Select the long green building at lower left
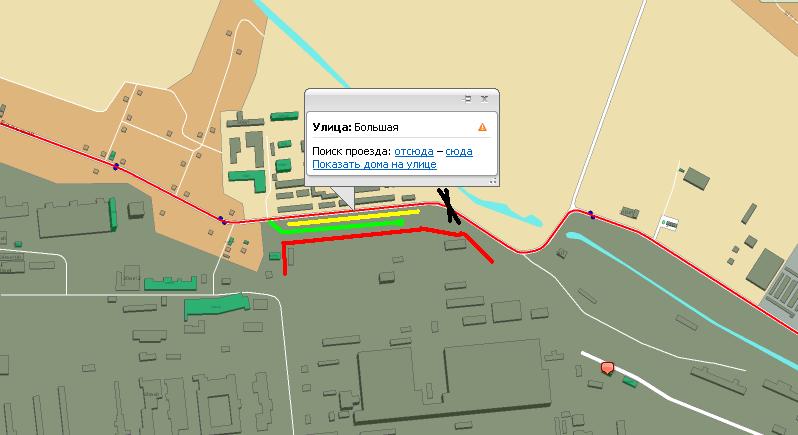798x435 pixels. coord(214,305)
